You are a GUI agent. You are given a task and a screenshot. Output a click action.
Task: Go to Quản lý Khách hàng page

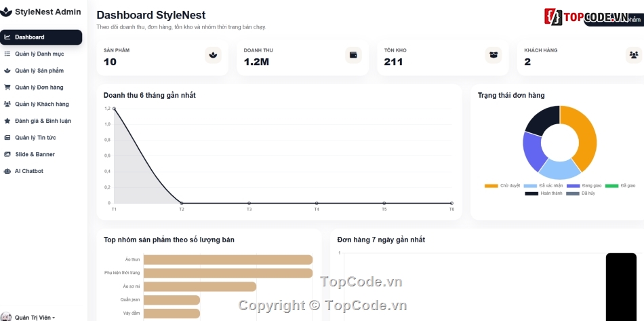click(x=41, y=104)
